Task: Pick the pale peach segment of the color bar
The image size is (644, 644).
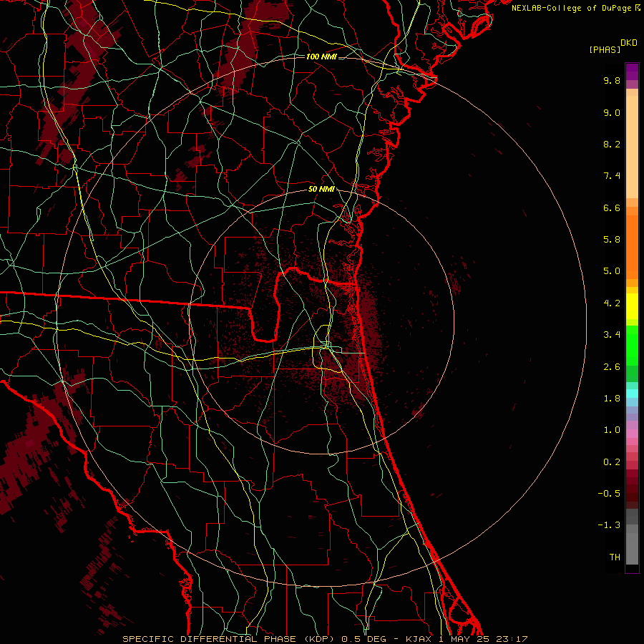Action: (632, 147)
